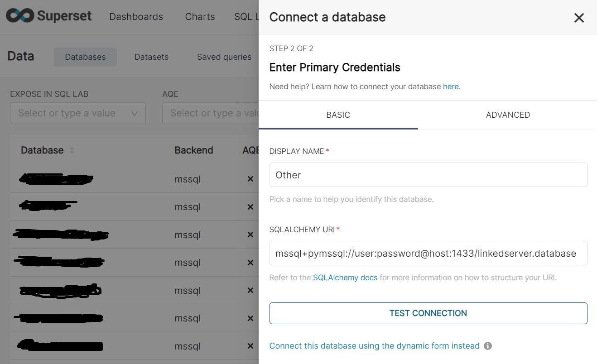This screenshot has height=364, width=597.
Task: Expand the Databases filter selector
Action: click(x=85, y=57)
